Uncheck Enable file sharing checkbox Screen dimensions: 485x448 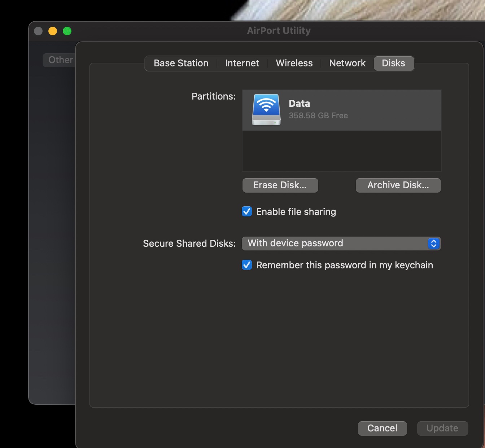[247, 211]
